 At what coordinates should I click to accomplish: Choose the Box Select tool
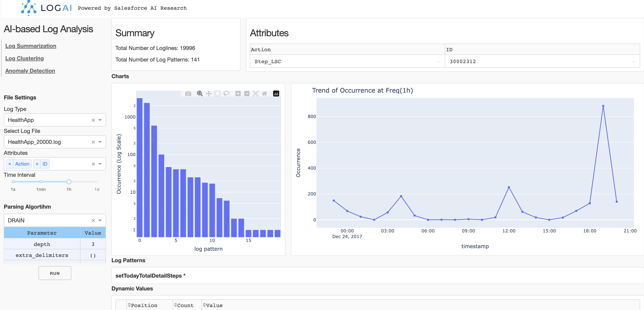[218, 94]
